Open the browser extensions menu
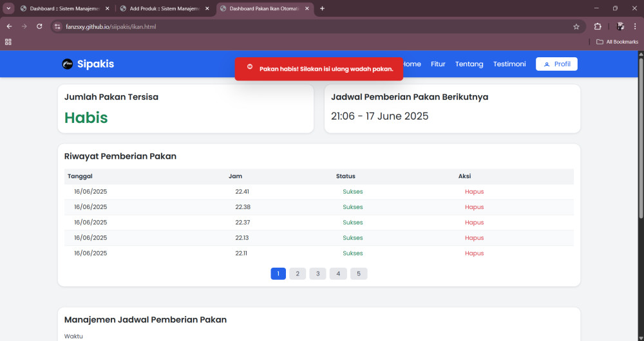This screenshot has height=341, width=644. pyautogui.click(x=598, y=26)
